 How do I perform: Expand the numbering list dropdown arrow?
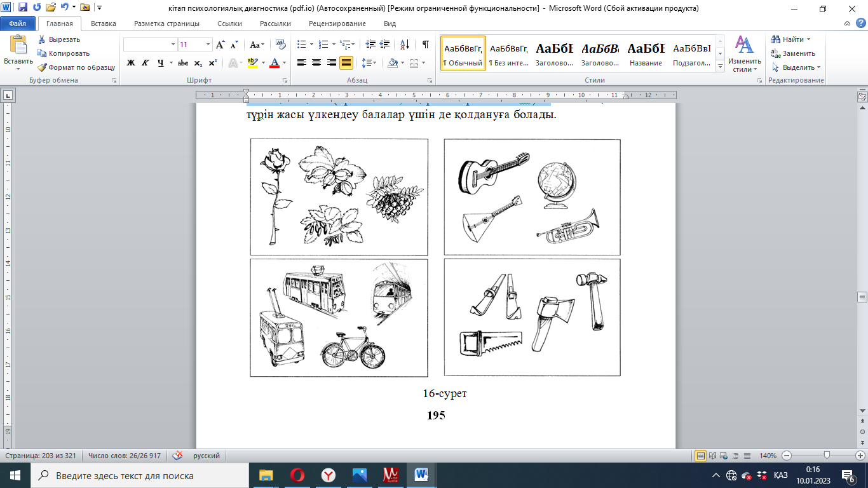tap(333, 44)
